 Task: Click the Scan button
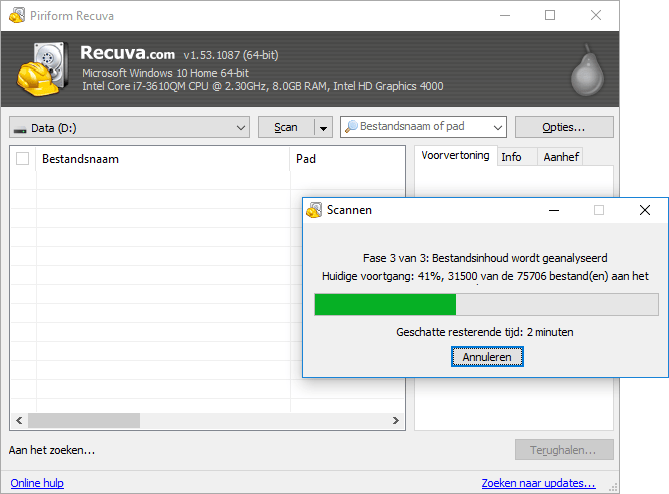[286, 127]
